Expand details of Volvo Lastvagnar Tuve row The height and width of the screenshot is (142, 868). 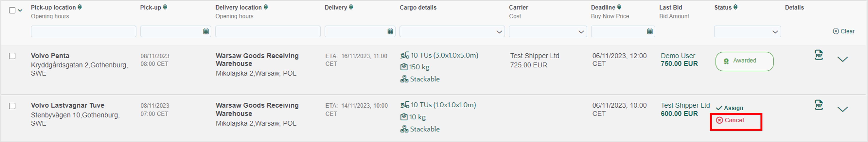tap(842, 109)
